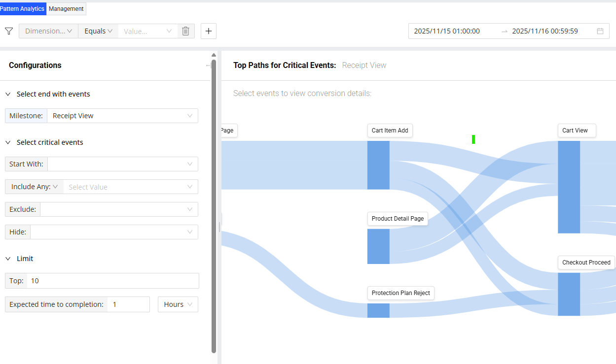Screen dimensions: 616x364
Task: Add a new filter with plus button
Action: (209, 31)
